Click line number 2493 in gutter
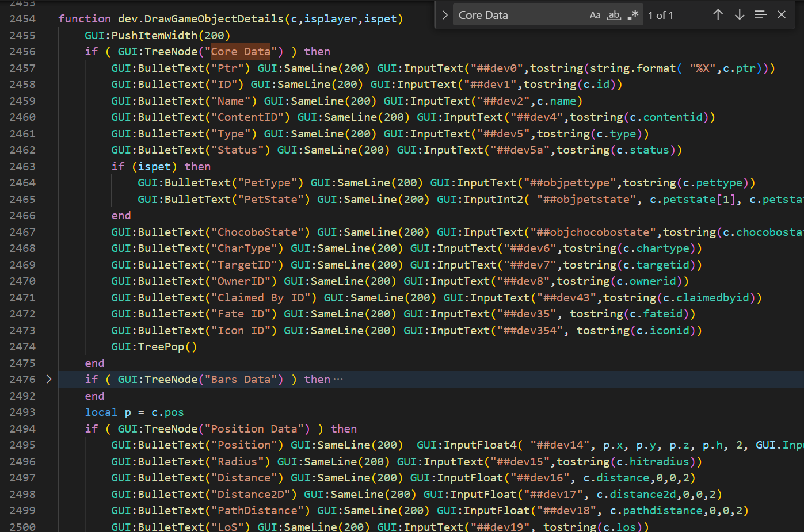The height and width of the screenshot is (532, 804). (22, 412)
